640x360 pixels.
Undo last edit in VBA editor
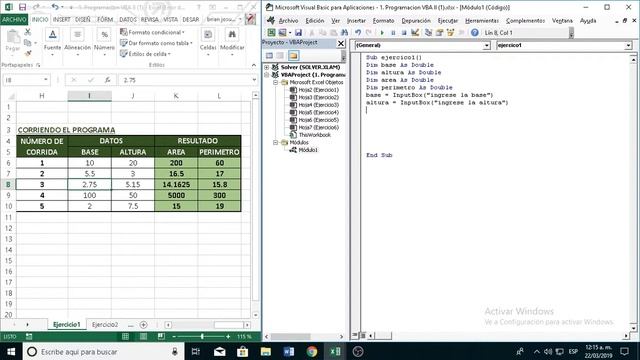tap(358, 33)
